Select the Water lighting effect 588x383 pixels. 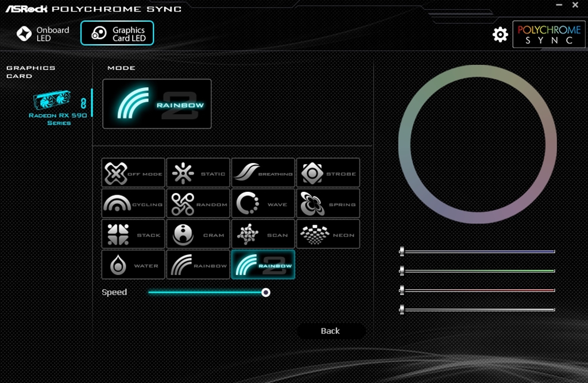[x=133, y=265]
